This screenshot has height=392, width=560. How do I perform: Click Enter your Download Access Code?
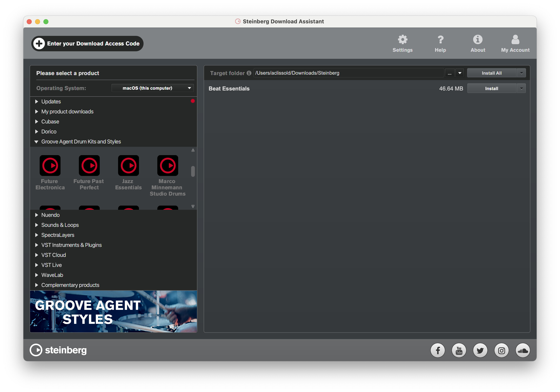(87, 44)
